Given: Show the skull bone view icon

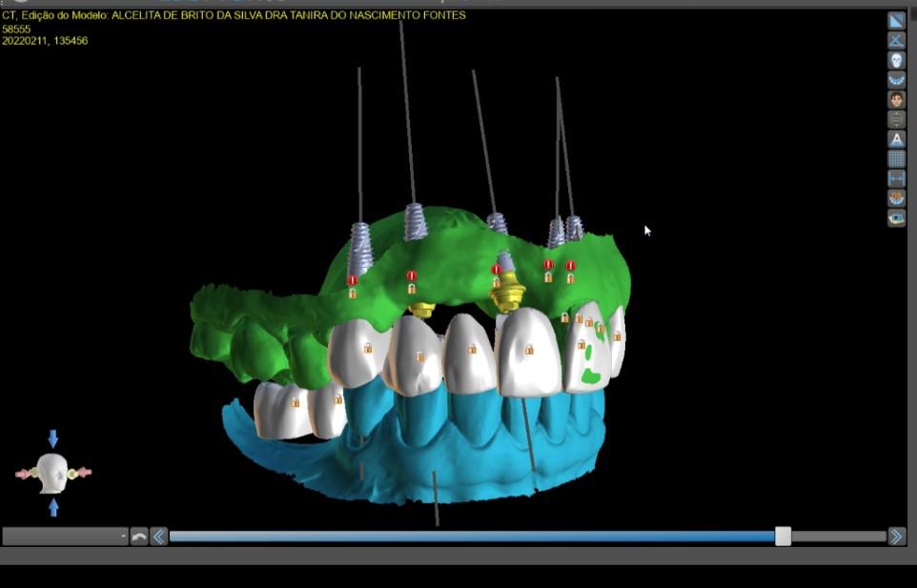Looking at the screenshot, I should coord(896,60).
